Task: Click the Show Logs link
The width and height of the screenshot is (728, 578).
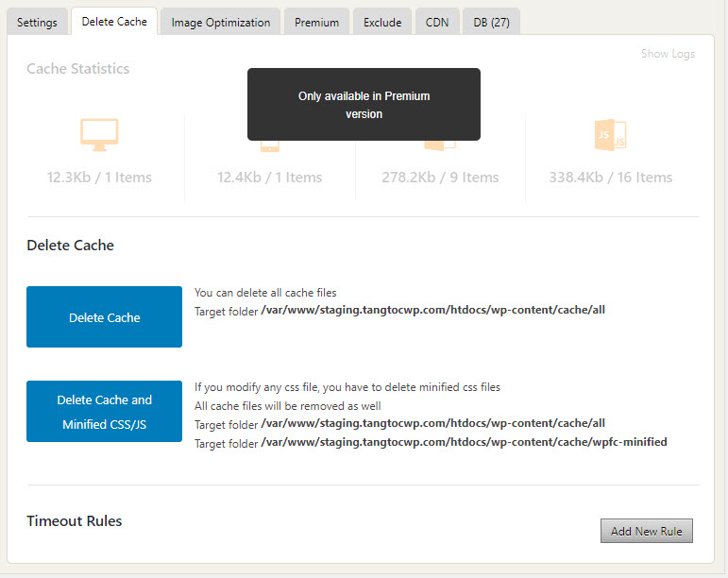Action: pos(668,54)
